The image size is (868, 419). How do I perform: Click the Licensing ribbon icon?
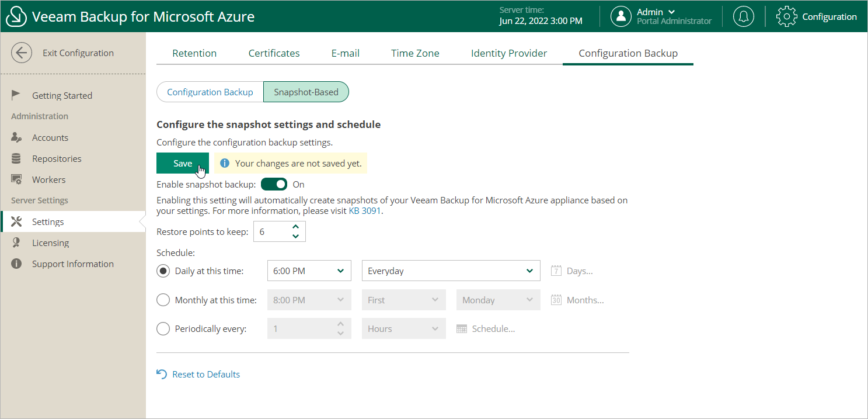coord(16,243)
